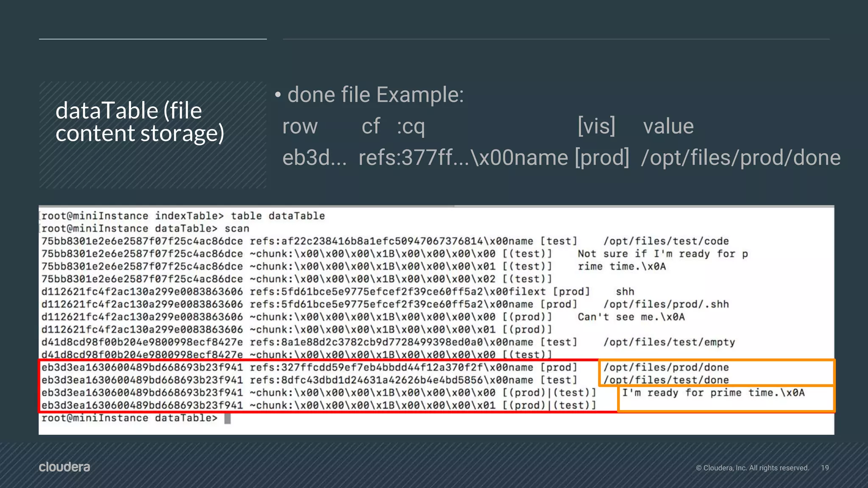The width and height of the screenshot is (868, 488).
Task: Click the "scan" command line in terminal
Action: (x=237, y=229)
